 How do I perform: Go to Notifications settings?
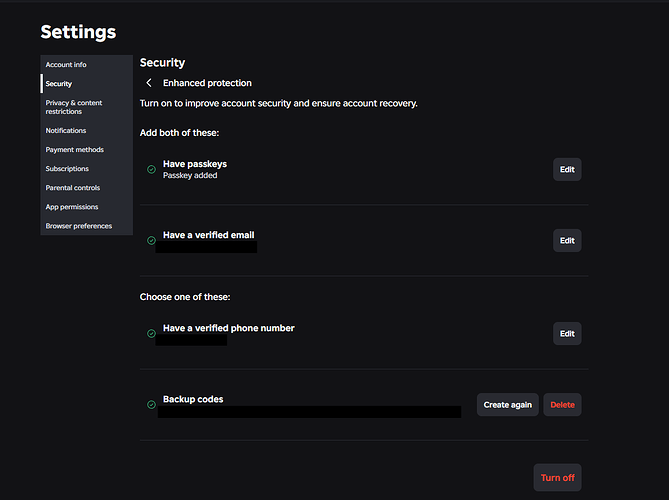pyautogui.click(x=87, y=131)
